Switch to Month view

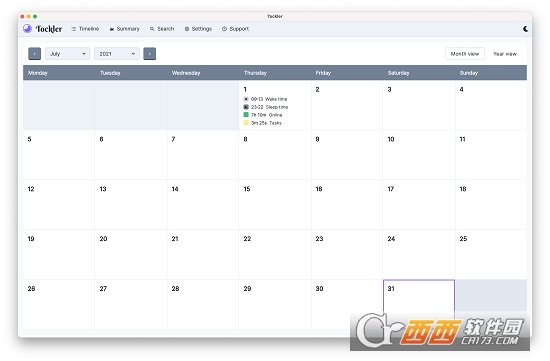[x=465, y=54]
